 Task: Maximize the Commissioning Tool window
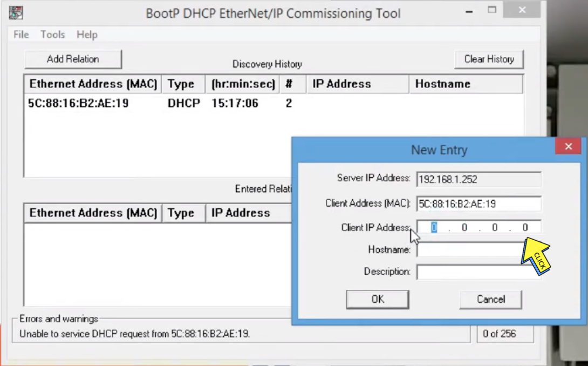(491, 10)
